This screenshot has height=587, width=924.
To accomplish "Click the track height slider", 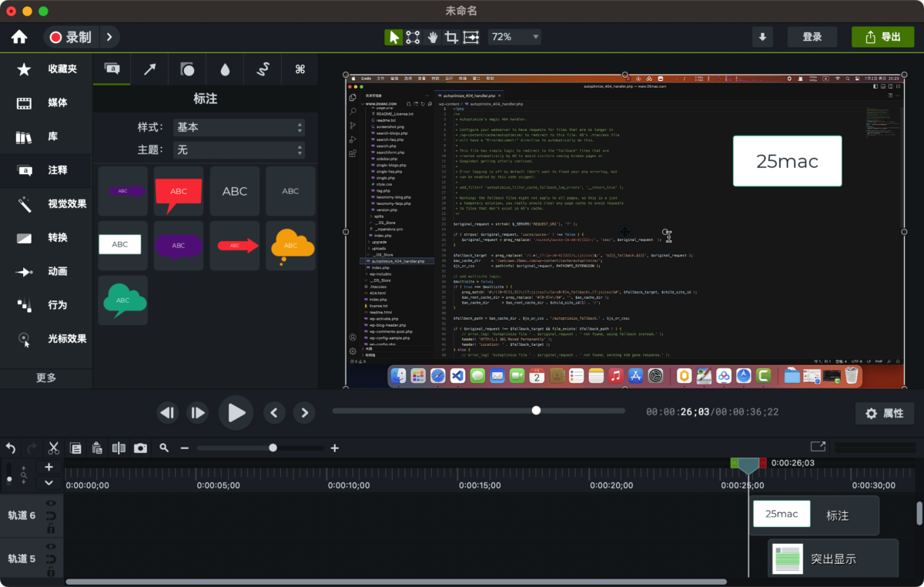I will 9,473.
